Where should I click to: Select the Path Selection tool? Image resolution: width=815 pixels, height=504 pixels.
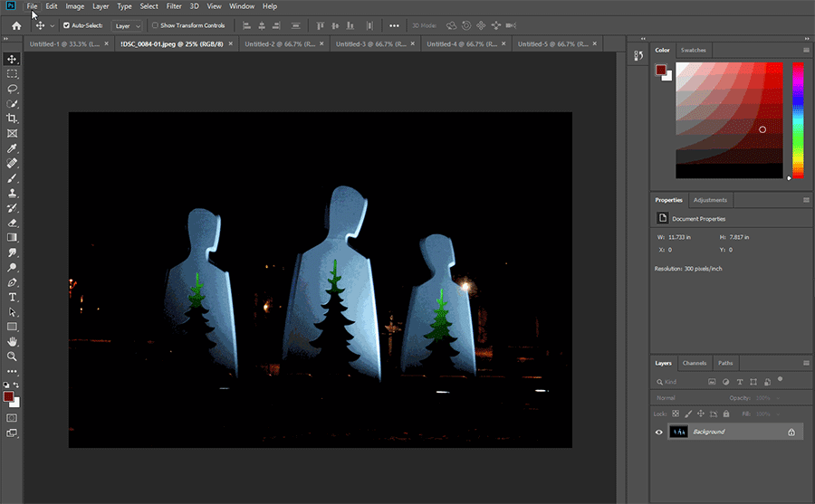point(12,312)
